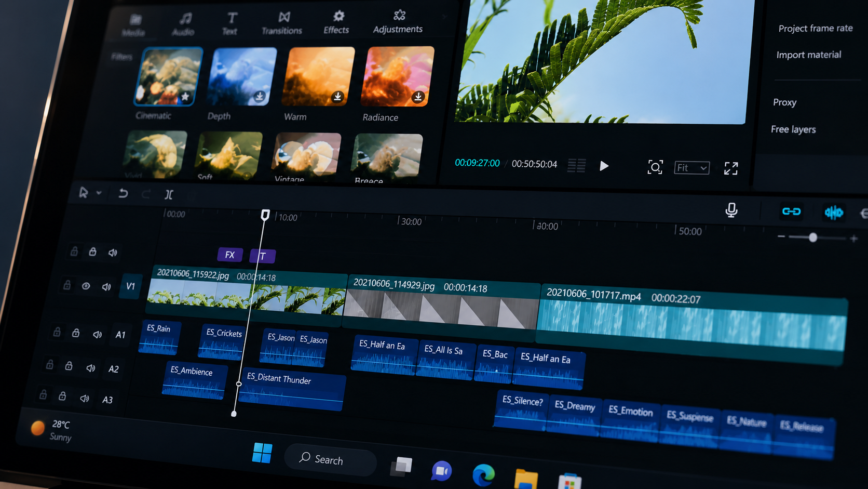Lock the V1 video track
The width and height of the screenshot is (868, 489).
tap(67, 285)
